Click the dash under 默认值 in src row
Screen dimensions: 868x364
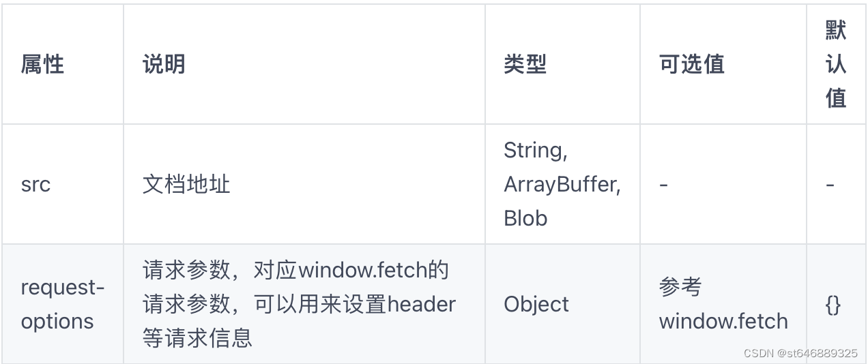[x=830, y=185]
